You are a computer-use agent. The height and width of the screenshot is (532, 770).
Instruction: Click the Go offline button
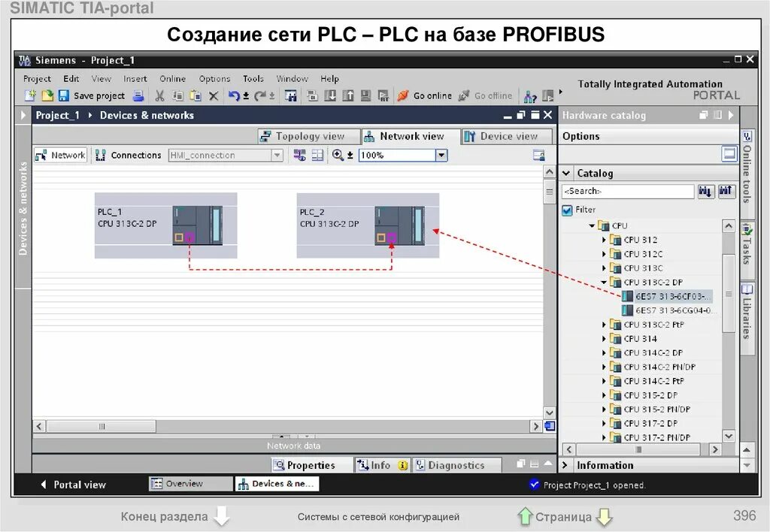click(x=485, y=95)
